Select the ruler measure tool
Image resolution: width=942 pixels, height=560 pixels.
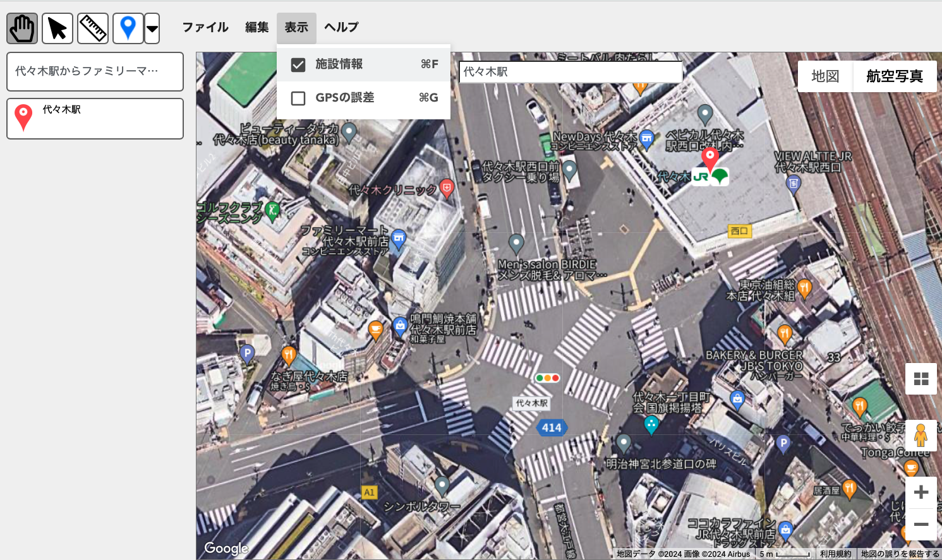pos(93,28)
